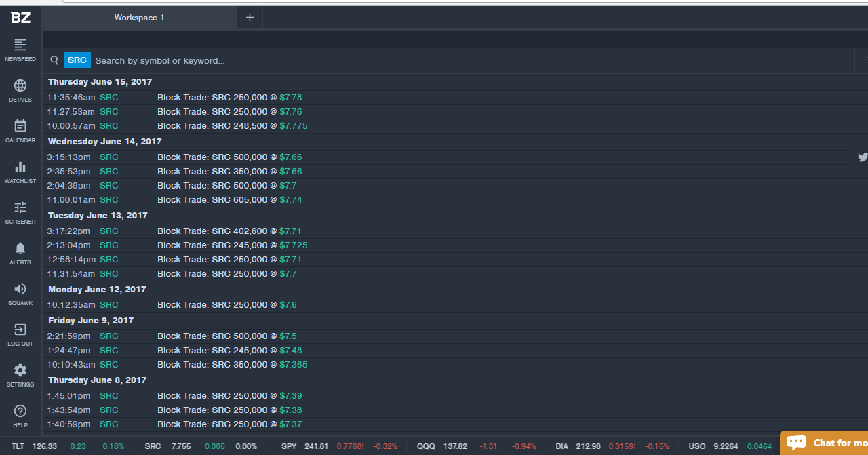The height and width of the screenshot is (455, 868).
Task: Click the Wednesday June 14, 2017 header
Action: coord(105,142)
